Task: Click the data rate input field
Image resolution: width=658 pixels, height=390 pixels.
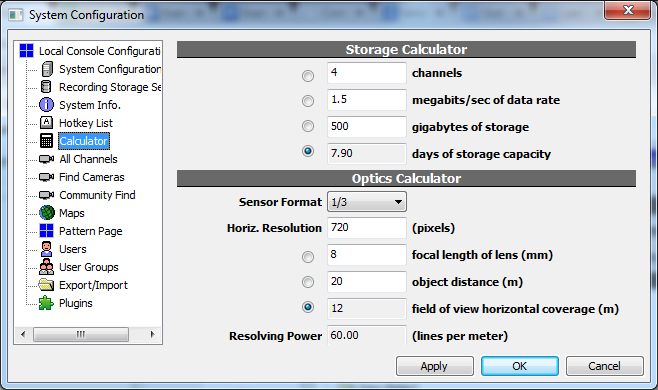Action: [x=367, y=99]
